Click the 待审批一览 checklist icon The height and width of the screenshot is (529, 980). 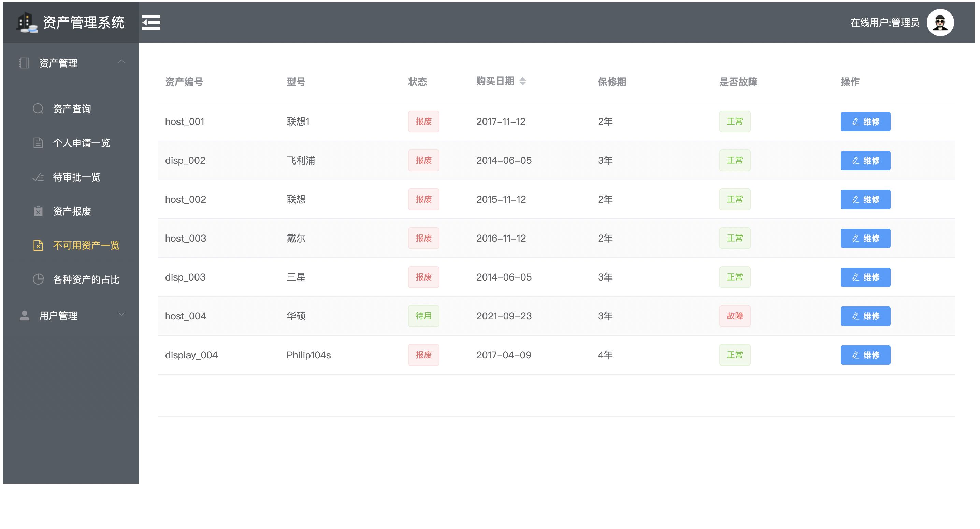38,177
